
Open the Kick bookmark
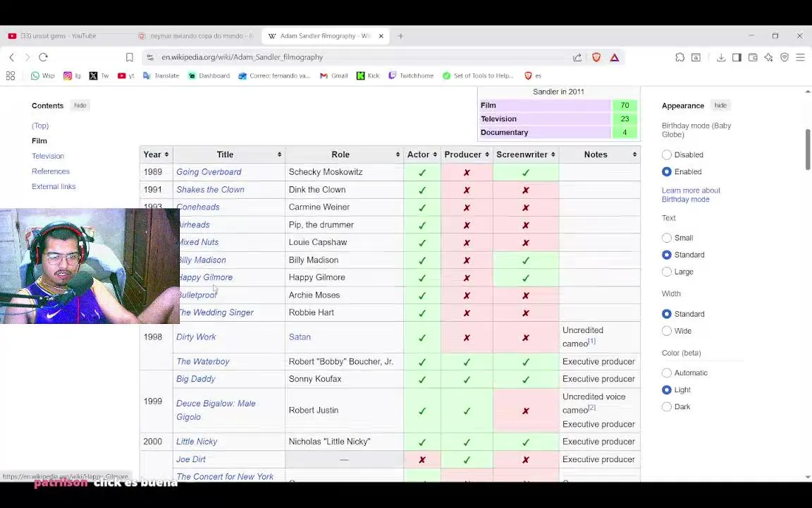(368, 75)
